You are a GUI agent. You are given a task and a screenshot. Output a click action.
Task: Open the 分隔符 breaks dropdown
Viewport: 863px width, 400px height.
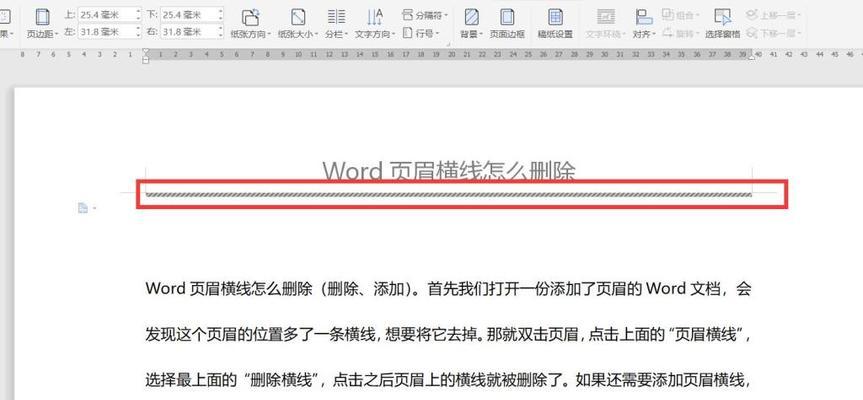(x=424, y=15)
